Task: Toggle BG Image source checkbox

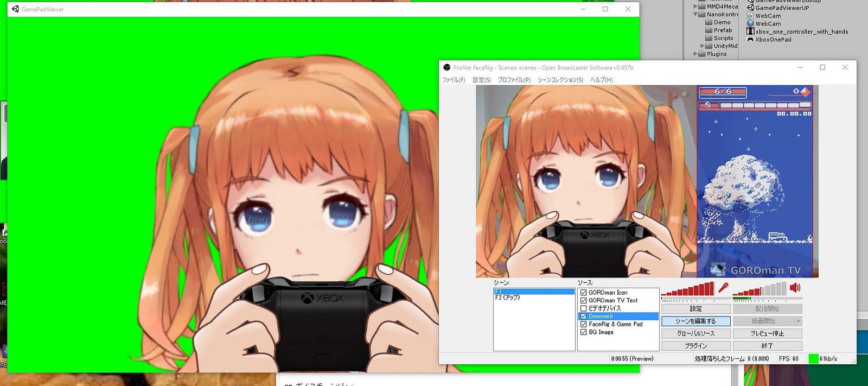Action: pos(584,332)
